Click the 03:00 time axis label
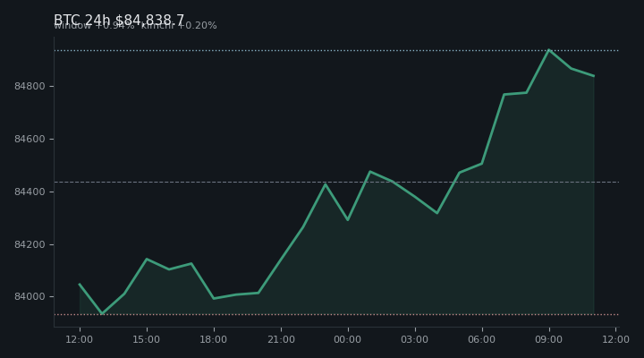 pos(415,339)
